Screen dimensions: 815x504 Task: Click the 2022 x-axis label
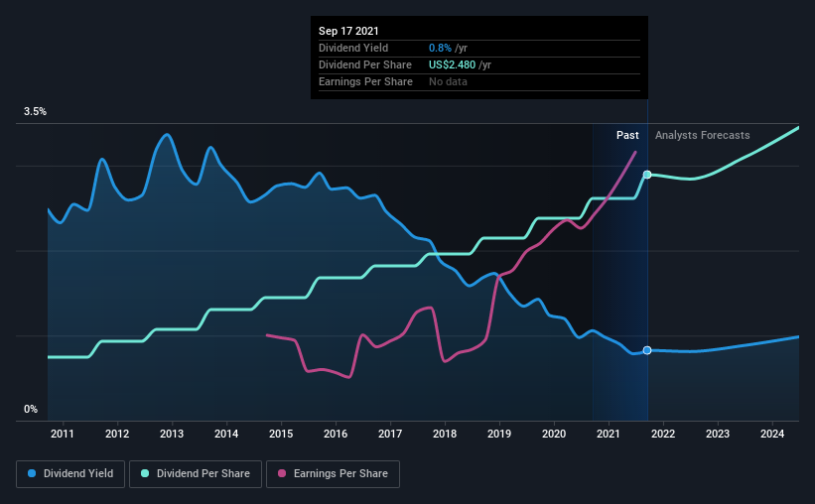663,434
